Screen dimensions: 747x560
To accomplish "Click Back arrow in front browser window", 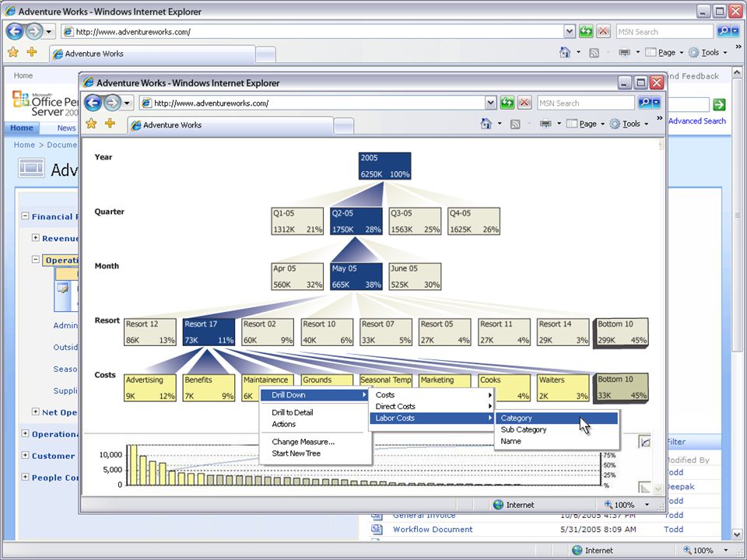I will [93, 103].
